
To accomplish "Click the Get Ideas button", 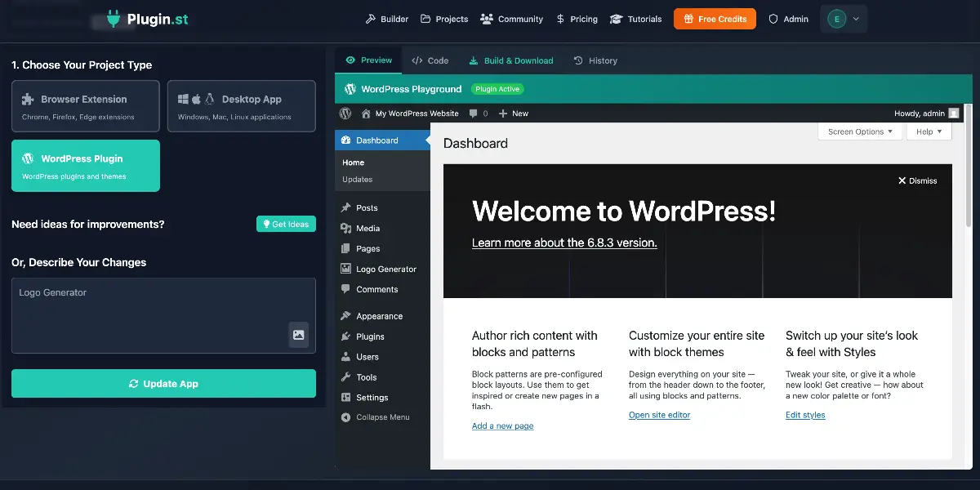I will pyautogui.click(x=286, y=224).
